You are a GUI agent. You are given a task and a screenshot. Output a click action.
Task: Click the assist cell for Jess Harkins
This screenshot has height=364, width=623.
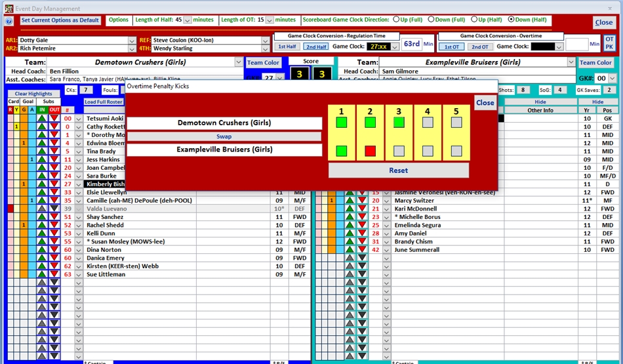[x=31, y=159]
